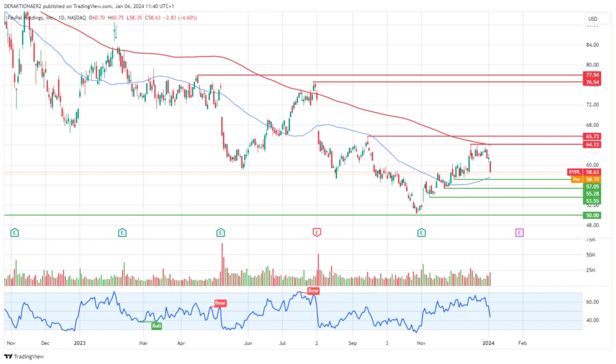Select the Bear label on the RSI pane
The image size is (616, 364).
[x=219, y=302]
